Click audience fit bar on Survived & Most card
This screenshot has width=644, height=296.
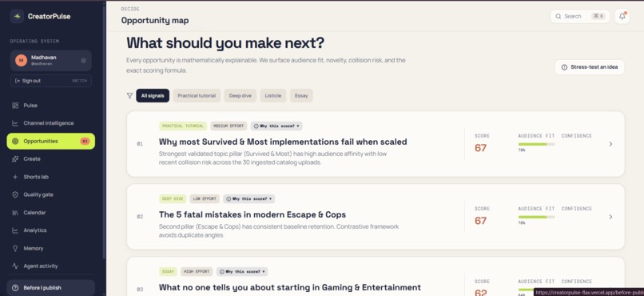click(x=536, y=144)
